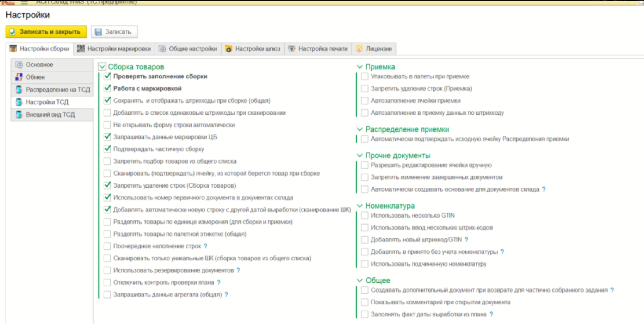Collapse the Прочие документы section
644x324 pixels.
360,155
